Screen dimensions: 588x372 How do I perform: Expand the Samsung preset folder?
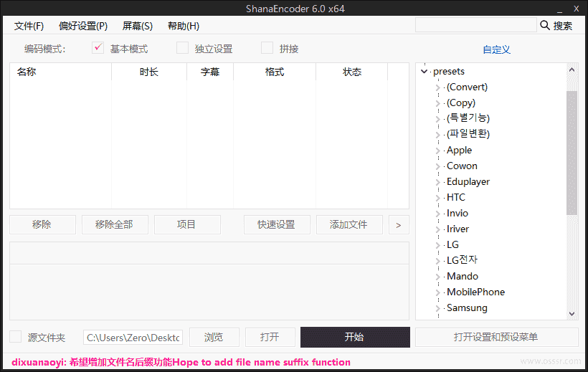click(x=438, y=308)
